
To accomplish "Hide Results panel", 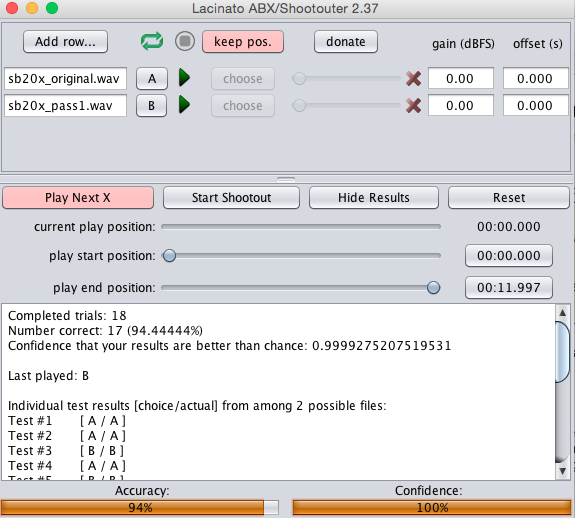I will click(374, 198).
